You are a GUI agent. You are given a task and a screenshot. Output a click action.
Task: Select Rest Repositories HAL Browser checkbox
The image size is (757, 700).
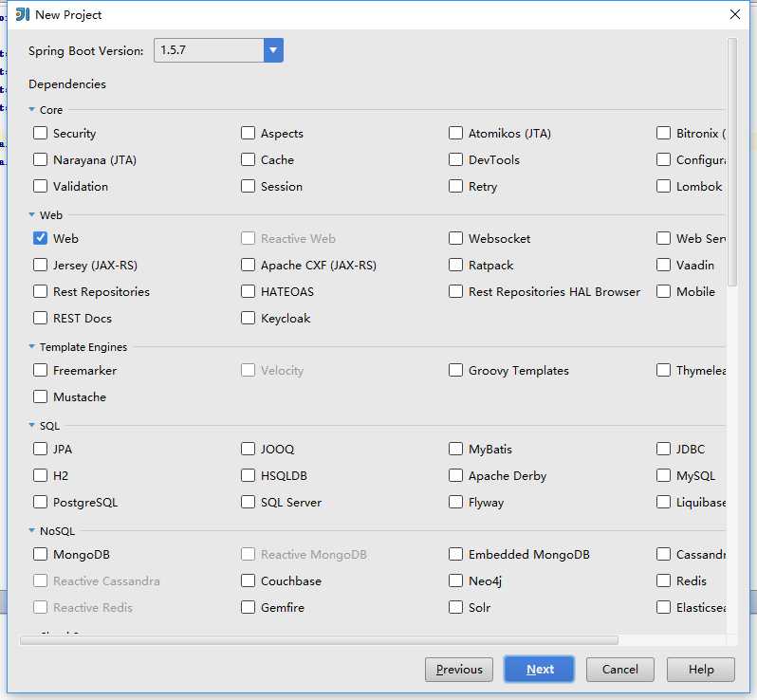(x=455, y=291)
